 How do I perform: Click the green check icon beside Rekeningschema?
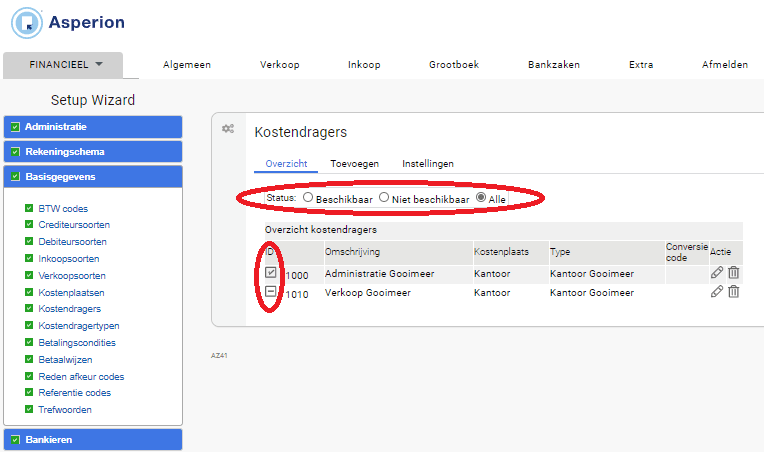pyautogui.click(x=16, y=151)
